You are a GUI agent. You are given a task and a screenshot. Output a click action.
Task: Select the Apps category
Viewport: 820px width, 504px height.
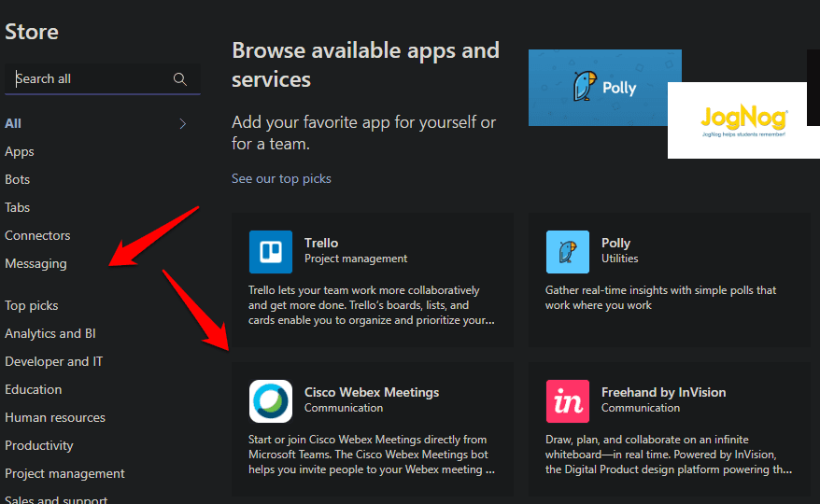point(20,151)
